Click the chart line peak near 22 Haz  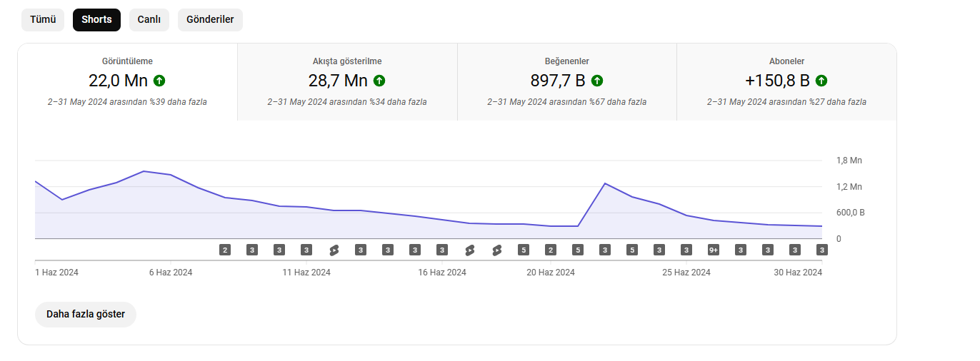pos(605,183)
